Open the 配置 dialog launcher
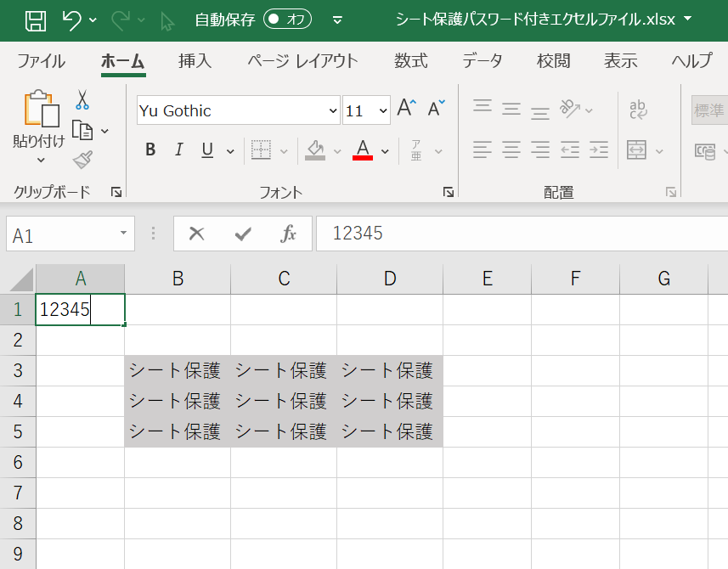728x569 pixels. click(670, 192)
